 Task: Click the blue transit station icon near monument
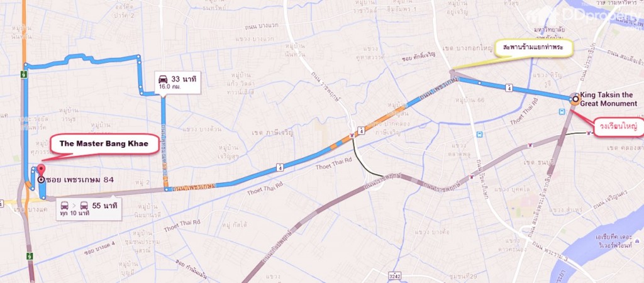(x=562, y=112)
